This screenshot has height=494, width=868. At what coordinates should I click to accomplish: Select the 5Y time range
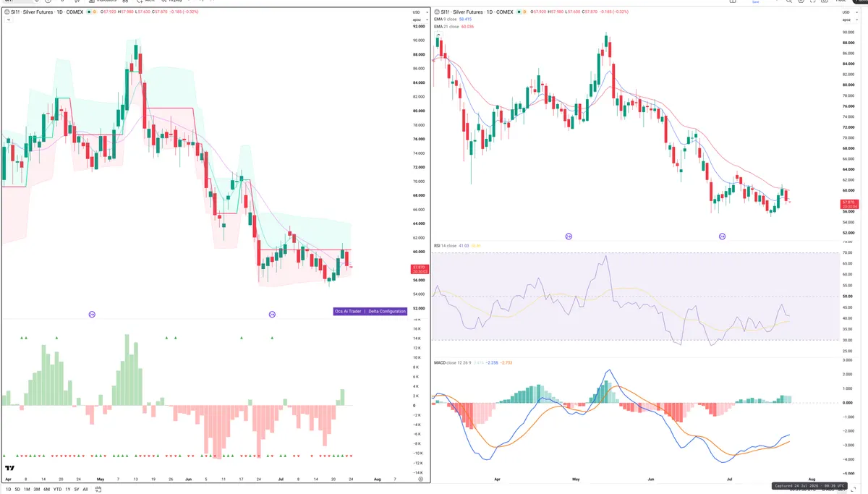pyautogui.click(x=76, y=489)
